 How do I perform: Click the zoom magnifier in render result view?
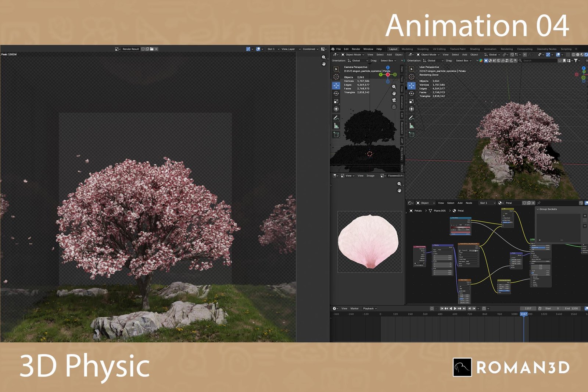[324, 57]
